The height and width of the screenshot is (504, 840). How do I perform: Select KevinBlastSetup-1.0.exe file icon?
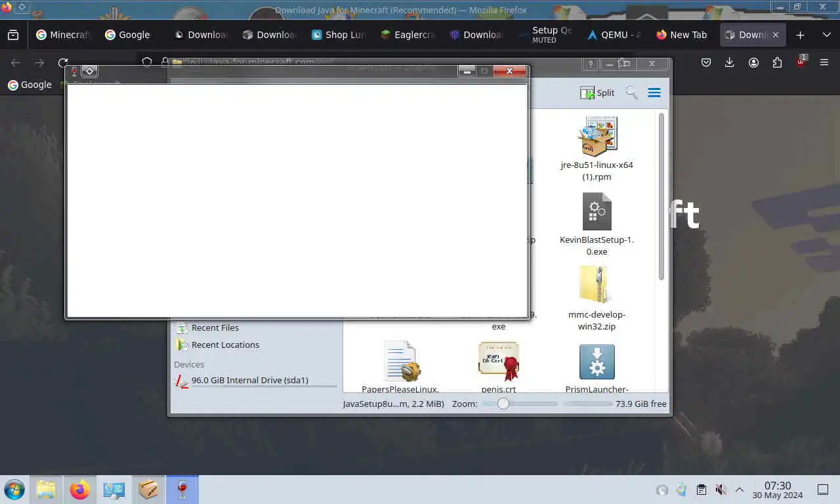597,211
